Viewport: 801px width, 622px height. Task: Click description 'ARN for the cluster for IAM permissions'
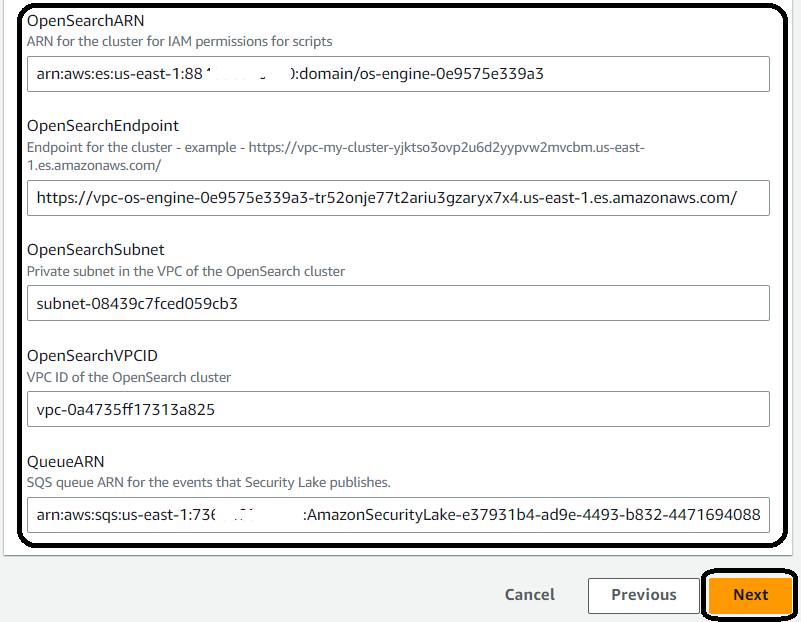[x=179, y=41]
